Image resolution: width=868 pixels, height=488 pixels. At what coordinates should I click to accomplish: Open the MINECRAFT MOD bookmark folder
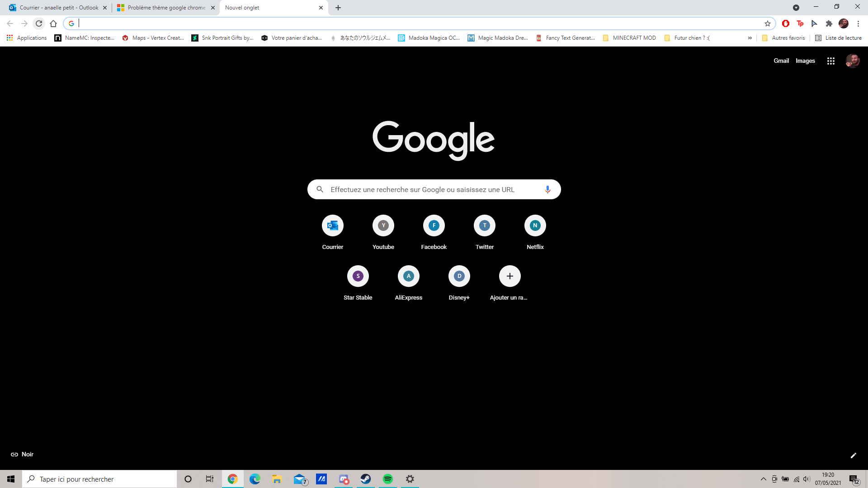[629, 38]
